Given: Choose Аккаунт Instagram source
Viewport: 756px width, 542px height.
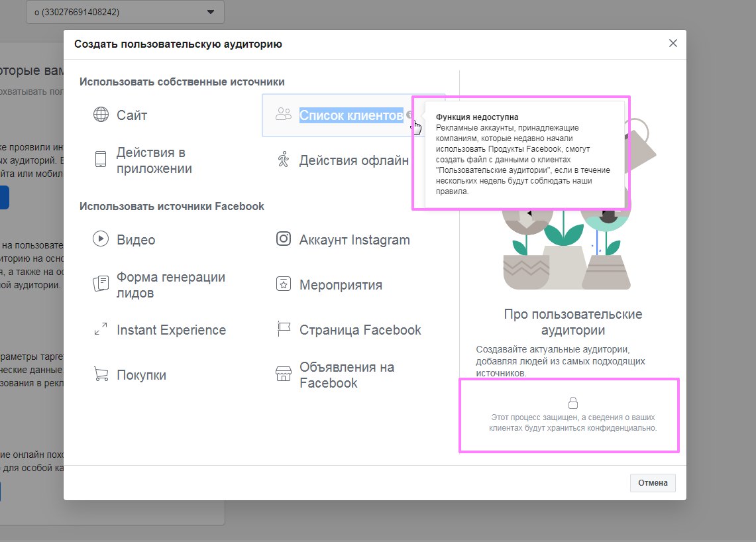Looking at the screenshot, I should tap(355, 240).
